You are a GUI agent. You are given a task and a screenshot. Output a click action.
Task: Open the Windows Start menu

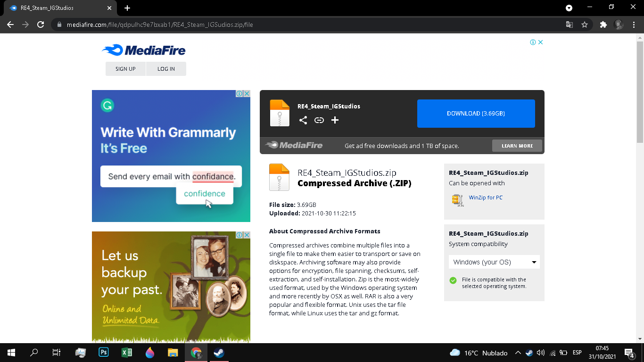(11, 353)
